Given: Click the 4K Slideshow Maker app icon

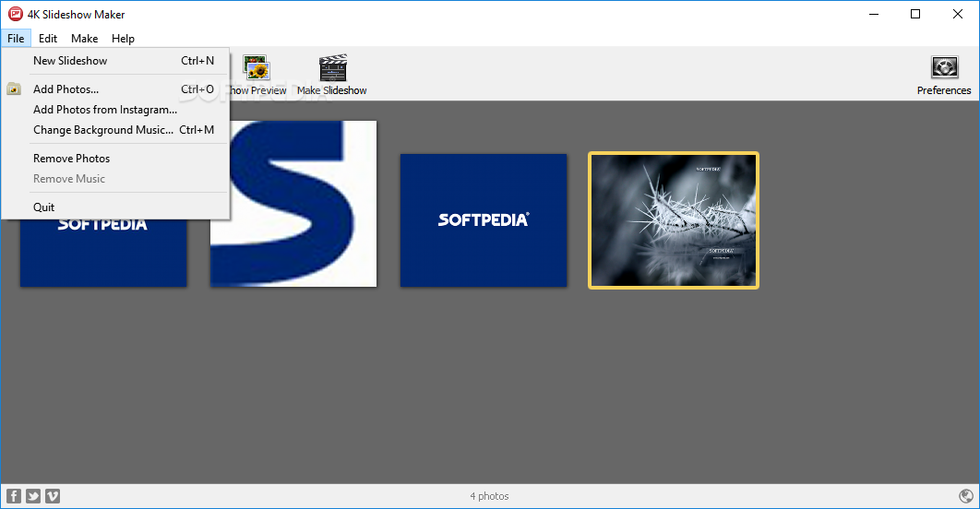Looking at the screenshot, I should pos(15,14).
